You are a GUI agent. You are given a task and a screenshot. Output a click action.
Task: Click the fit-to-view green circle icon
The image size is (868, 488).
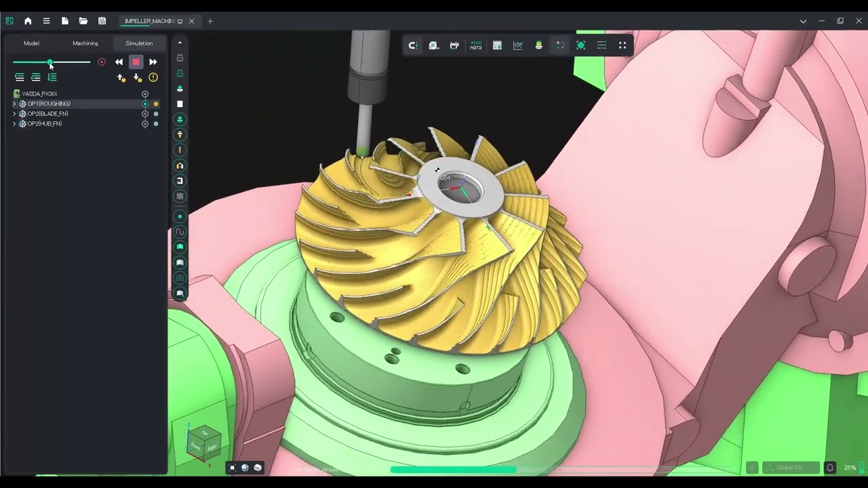581,45
